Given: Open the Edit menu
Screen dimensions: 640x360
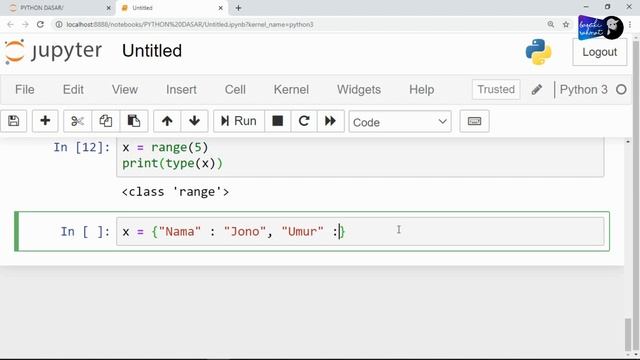Looking at the screenshot, I should [x=73, y=89].
